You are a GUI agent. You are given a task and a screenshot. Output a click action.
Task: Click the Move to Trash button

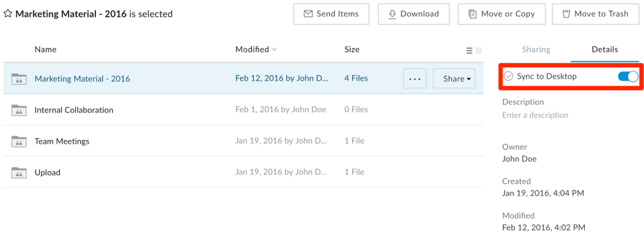click(596, 14)
